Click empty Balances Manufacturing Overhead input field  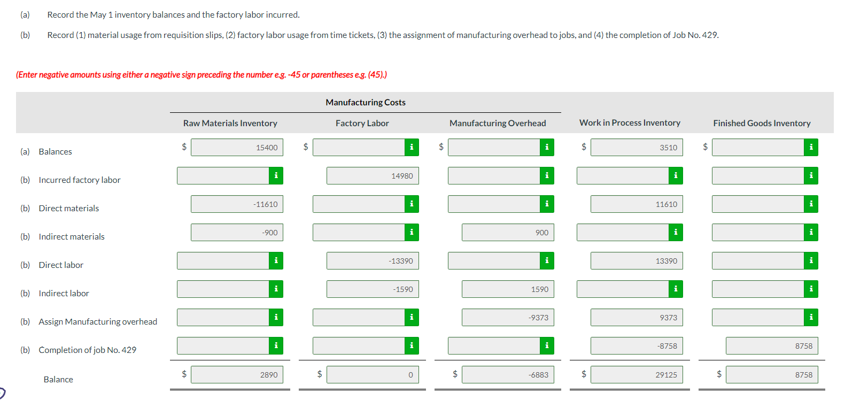pyautogui.click(x=494, y=147)
